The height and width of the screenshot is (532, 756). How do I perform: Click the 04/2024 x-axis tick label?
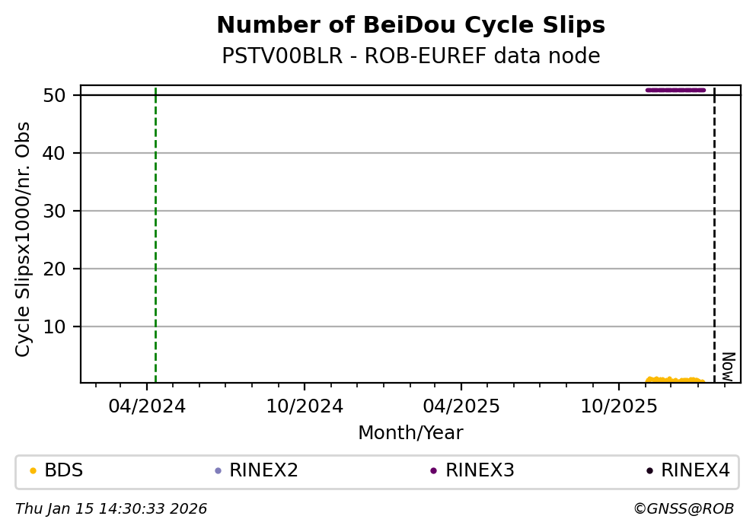pos(147,406)
